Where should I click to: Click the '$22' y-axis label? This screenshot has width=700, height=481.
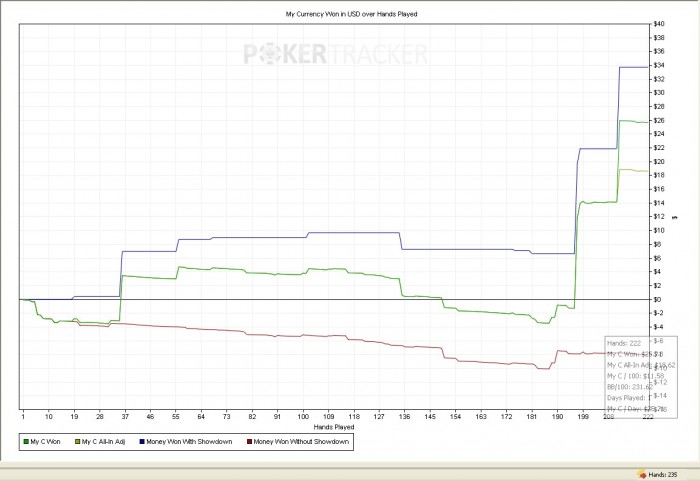659,148
